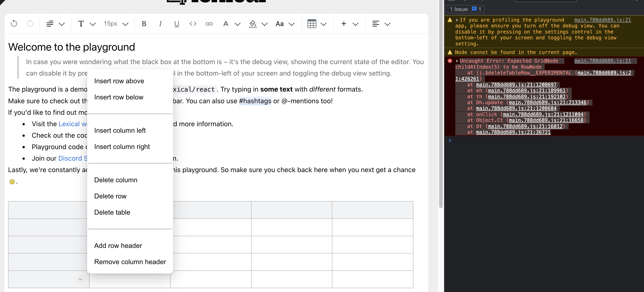
Task: Click the table icon in the toolbar
Action: (312, 24)
